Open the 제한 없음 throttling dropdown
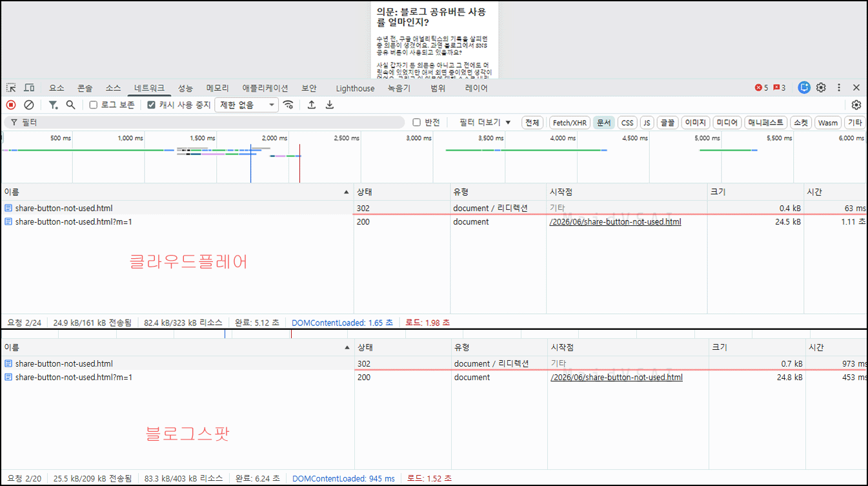 pyautogui.click(x=247, y=105)
